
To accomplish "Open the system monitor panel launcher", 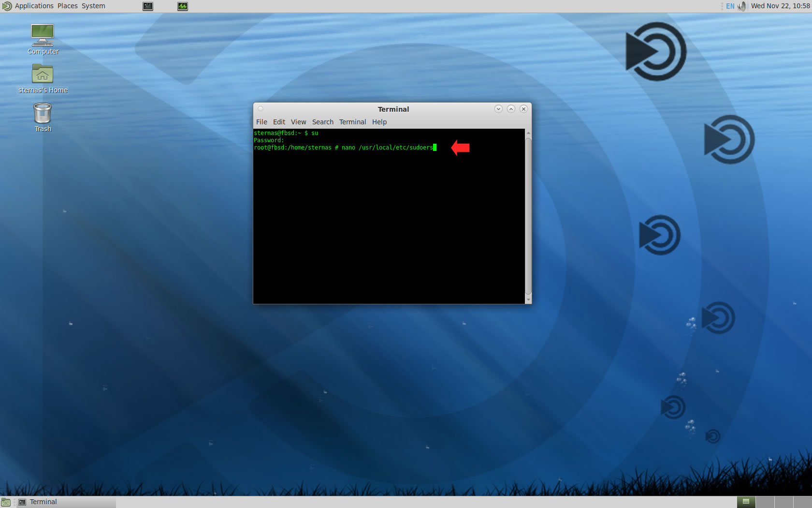I will [x=183, y=6].
